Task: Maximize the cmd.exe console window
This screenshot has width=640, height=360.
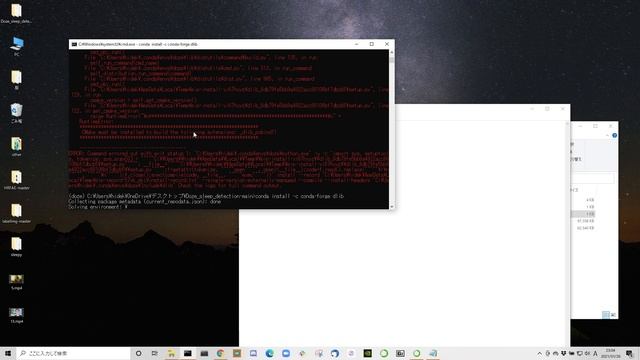Action: (371, 44)
